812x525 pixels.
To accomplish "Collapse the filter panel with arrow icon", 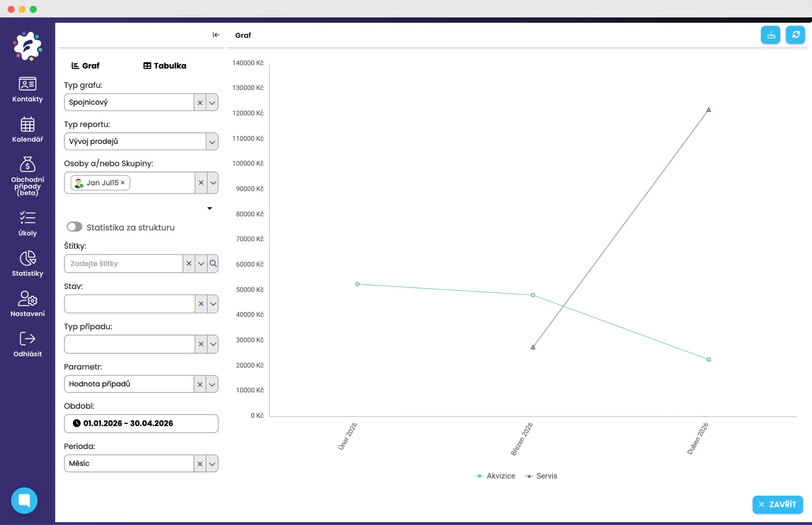I will (216, 35).
